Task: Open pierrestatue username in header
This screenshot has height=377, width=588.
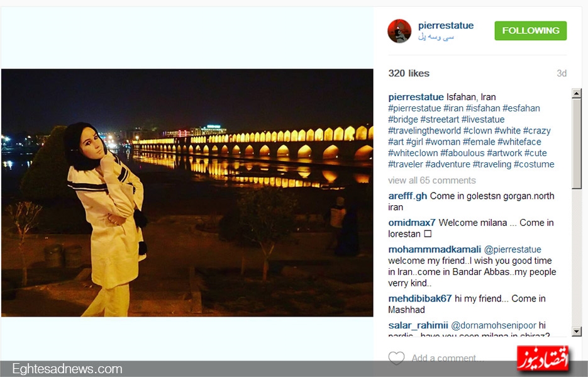Action: (445, 26)
